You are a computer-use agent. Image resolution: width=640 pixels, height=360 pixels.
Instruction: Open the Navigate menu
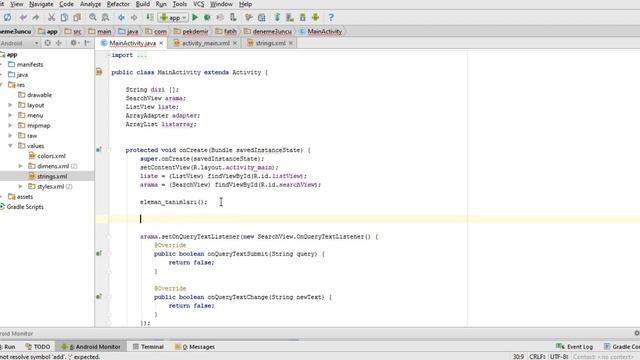click(x=41, y=4)
